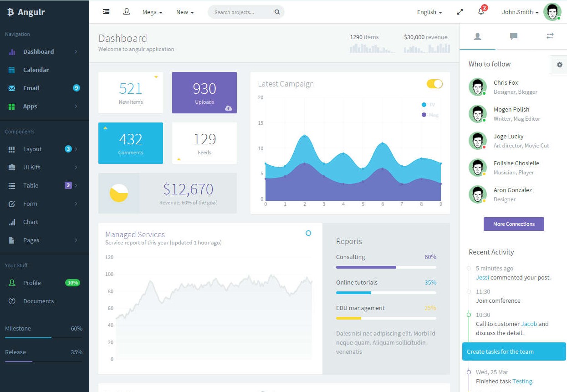Screen dimensions: 567x392
Task: Switch to the transfer arrows tab
Action: coord(550,36)
